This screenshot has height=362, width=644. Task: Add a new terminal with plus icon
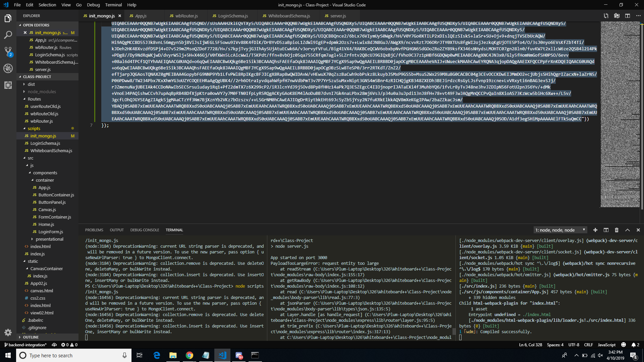[x=595, y=230]
